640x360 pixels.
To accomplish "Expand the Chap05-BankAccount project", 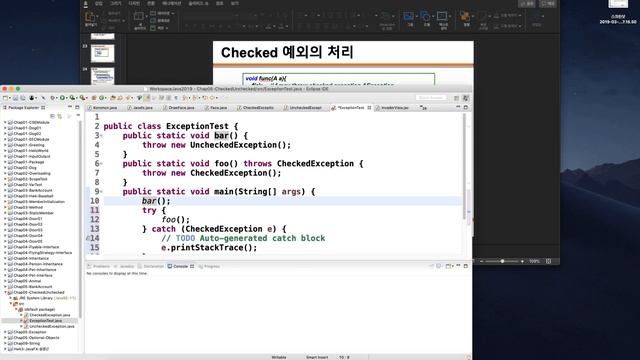I will (x=5, y=287).
